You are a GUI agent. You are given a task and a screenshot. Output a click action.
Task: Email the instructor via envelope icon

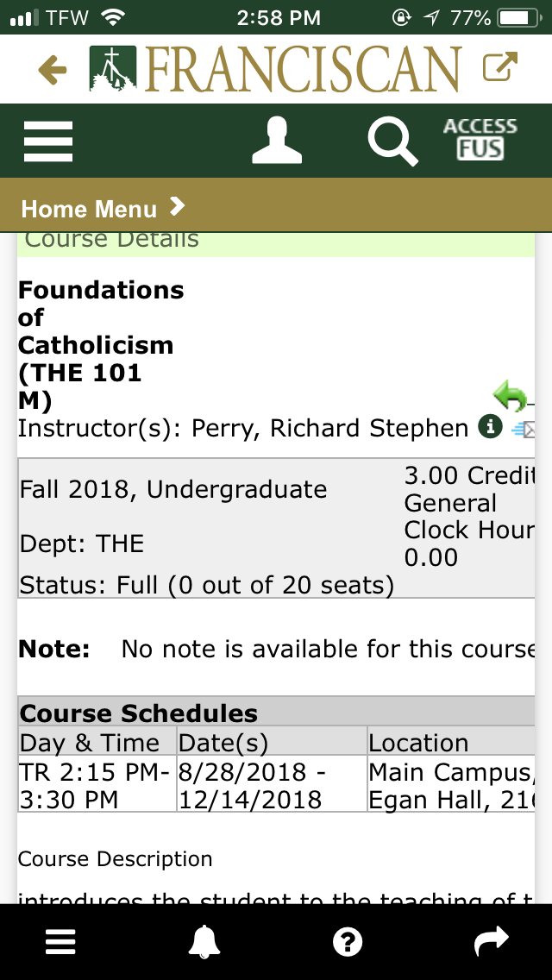[523, 429]
